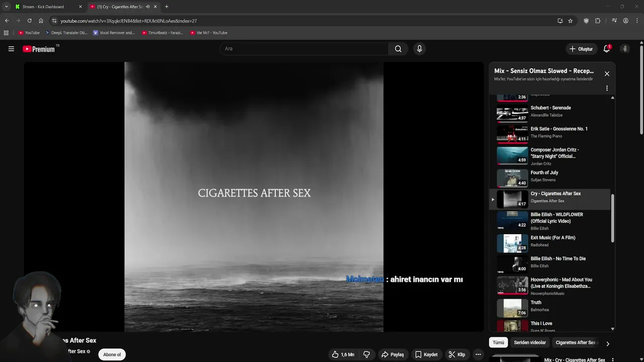The height and width of the screenshot is (362, 644).
Task: Type in the Ara search field
Action: (x=303, y=49)
